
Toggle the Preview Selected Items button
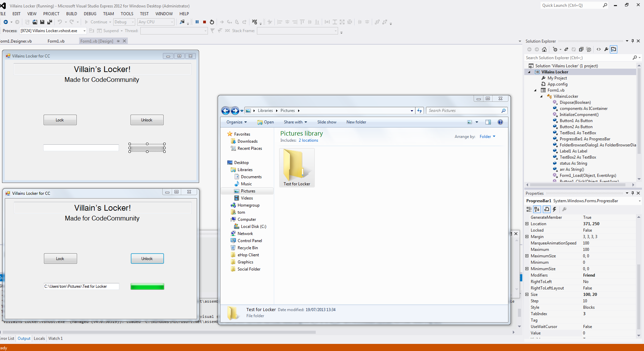click(x=614, y=49)
